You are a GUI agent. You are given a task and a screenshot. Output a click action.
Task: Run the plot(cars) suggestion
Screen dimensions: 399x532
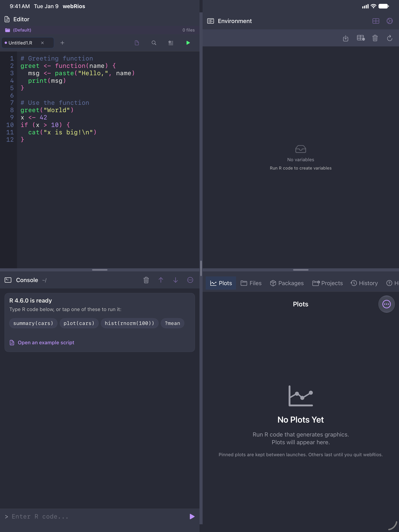(79, 323)
